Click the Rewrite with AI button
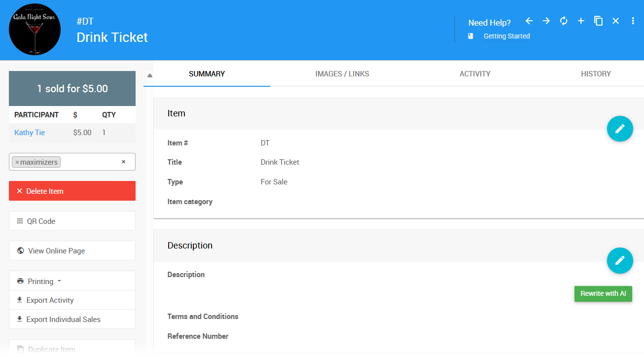Viewport: 644px width, 357px height. click(603, 293)
